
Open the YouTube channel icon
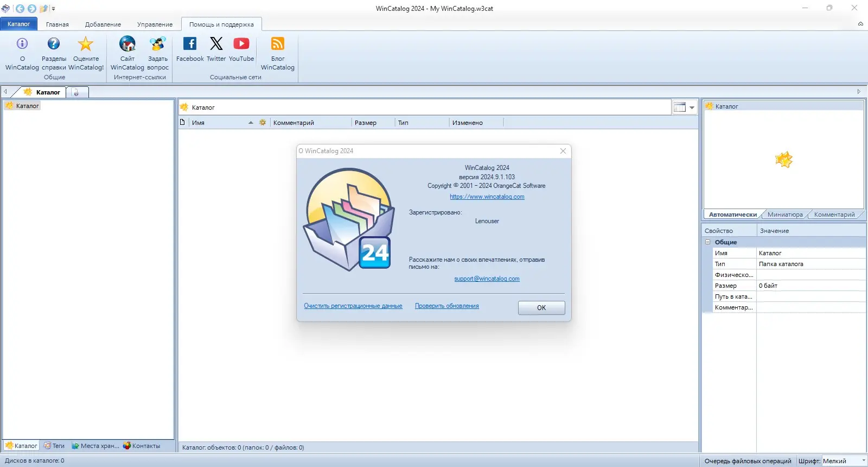click(241, 43)
